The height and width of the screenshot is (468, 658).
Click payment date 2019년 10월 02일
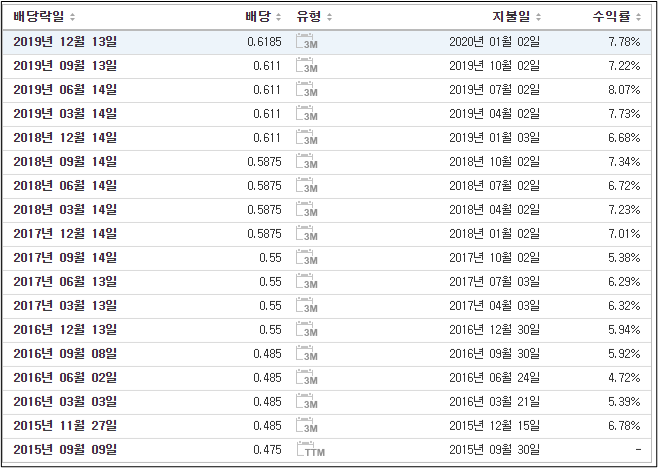click(494, 65)
